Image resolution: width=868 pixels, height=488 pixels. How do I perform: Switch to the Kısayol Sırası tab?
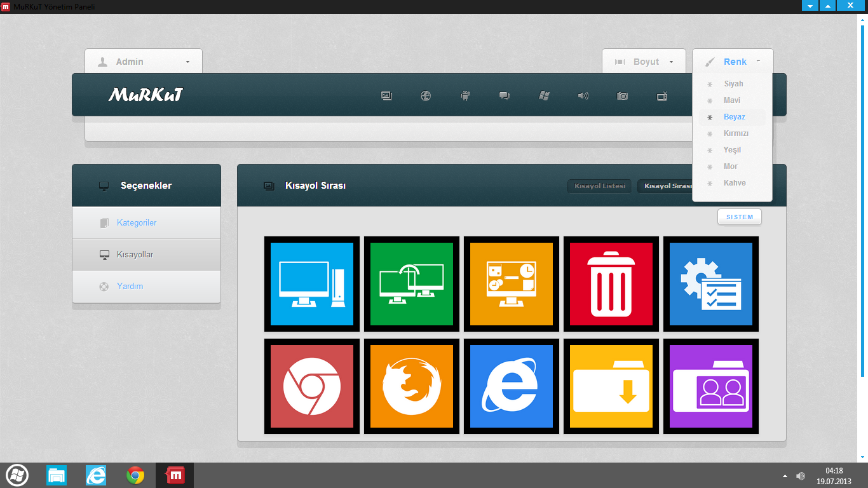pos(665,186)
